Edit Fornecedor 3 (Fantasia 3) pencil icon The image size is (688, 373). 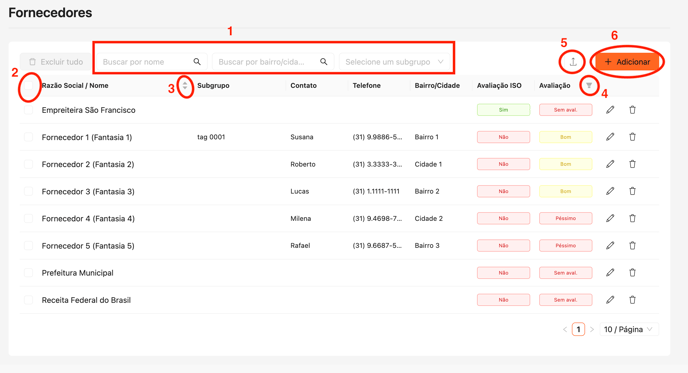610,191
